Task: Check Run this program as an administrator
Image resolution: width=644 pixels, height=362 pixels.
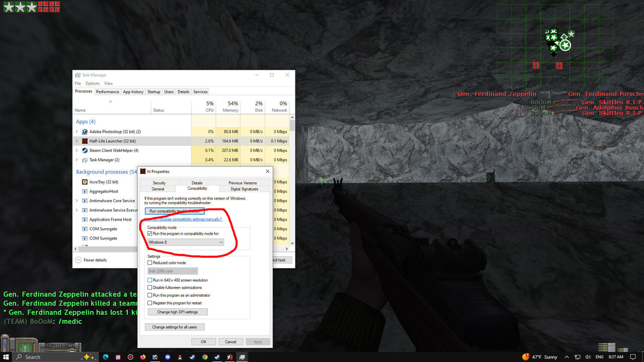Action: pos(149,295)
